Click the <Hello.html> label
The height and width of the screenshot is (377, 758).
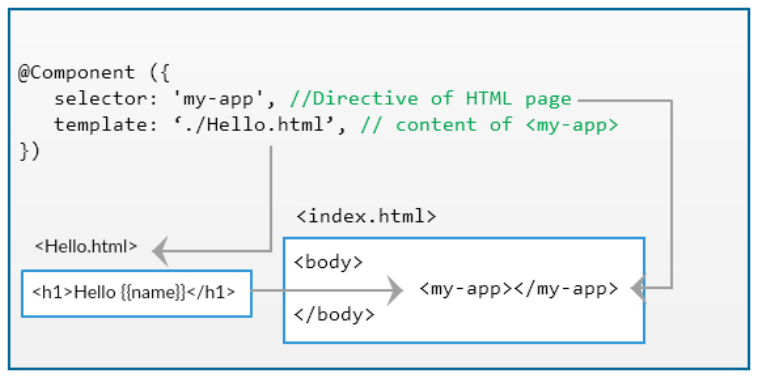point(87,246)
